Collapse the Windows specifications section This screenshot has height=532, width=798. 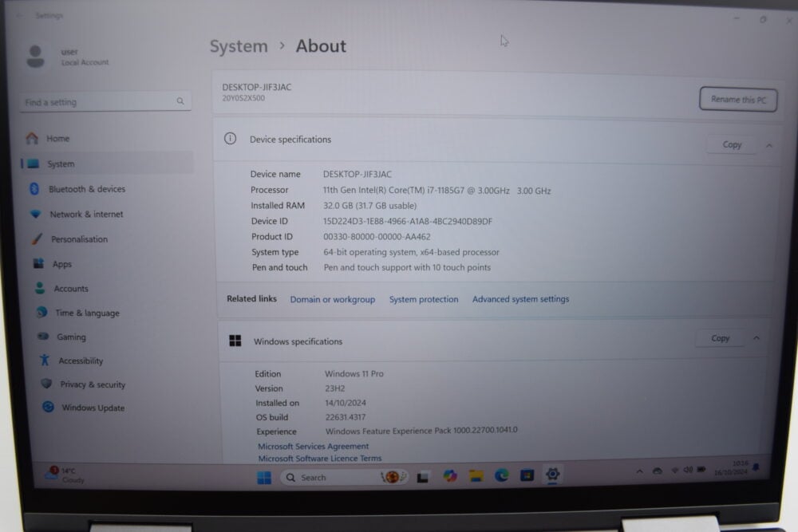757,338
